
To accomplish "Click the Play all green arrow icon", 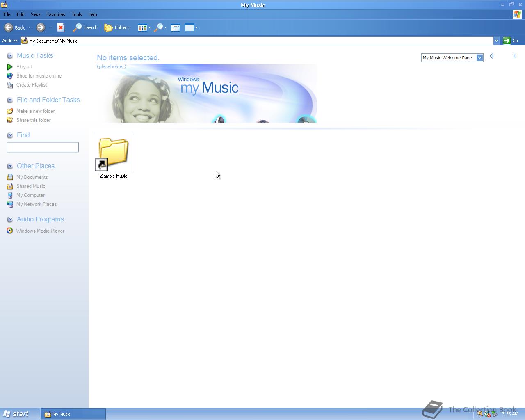I will point(10,67).
